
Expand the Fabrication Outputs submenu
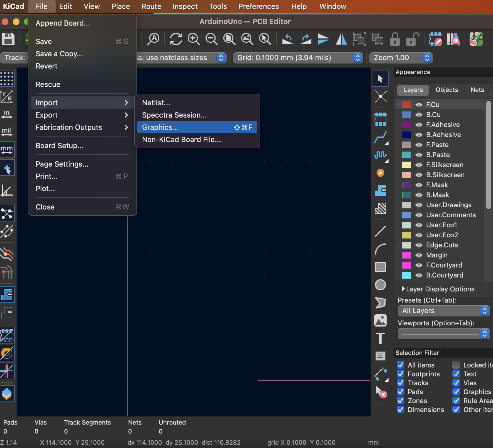coord(82,127)
